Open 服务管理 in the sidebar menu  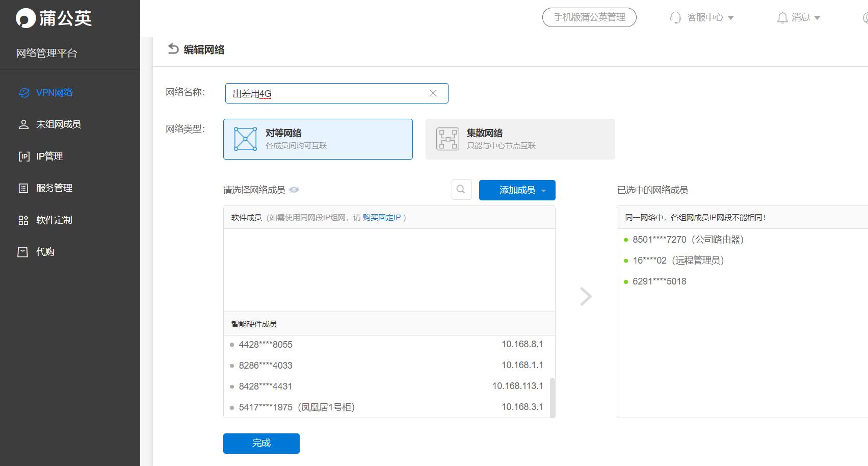(23, 188)
